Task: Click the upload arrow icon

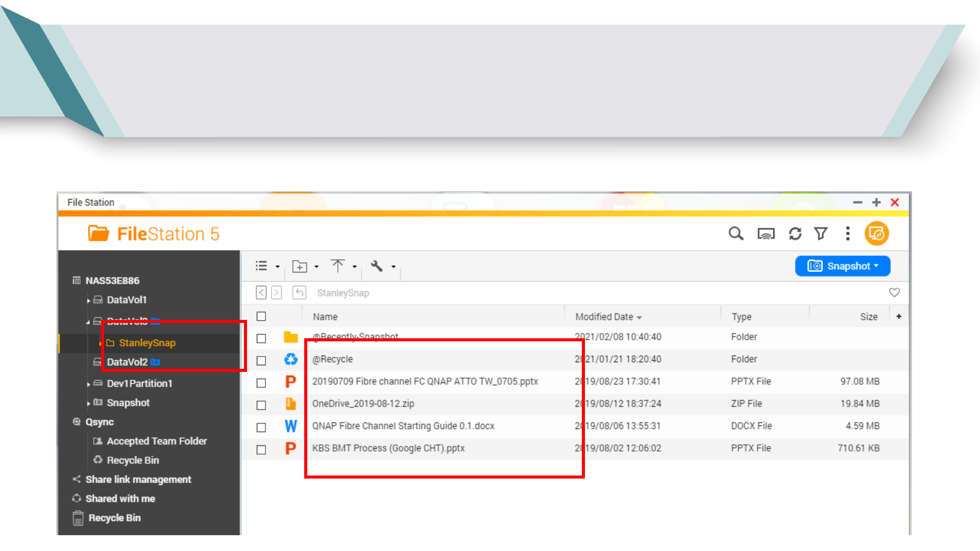Action: click(x=337, y=265)
